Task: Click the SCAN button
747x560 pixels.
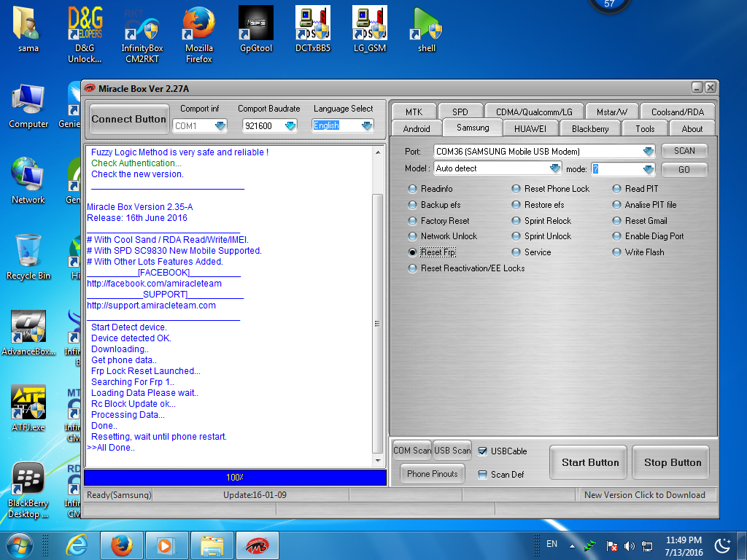Action: pyautogui.click(x=684, y=151)
